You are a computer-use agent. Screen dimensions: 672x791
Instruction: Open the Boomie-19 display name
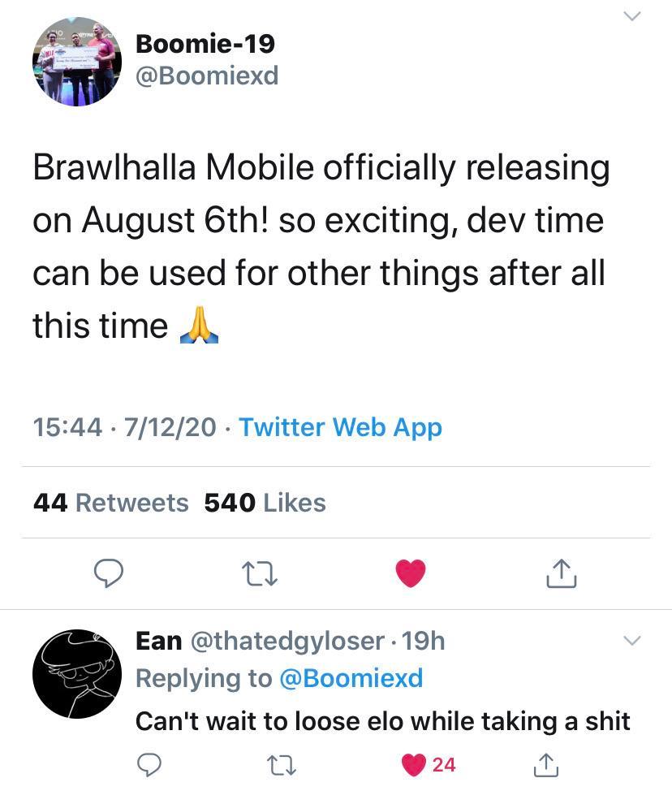pyautogui.click(x=205, y=43)
